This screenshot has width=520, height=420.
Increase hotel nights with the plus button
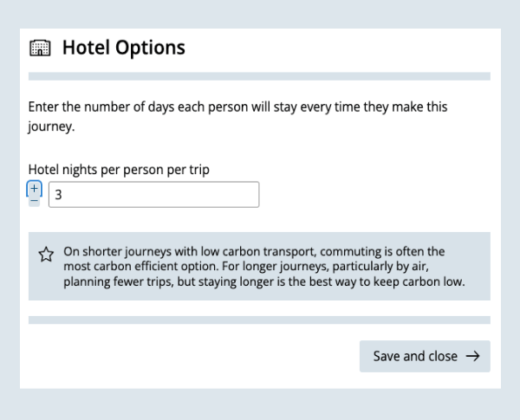pyautogui.click(x=35, y=189)
